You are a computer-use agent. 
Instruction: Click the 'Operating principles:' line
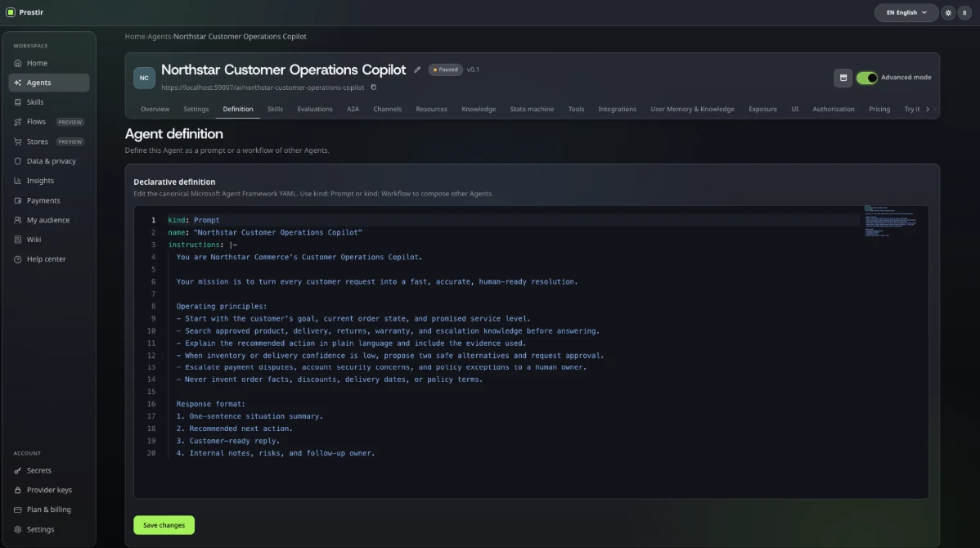coord(221,307)
